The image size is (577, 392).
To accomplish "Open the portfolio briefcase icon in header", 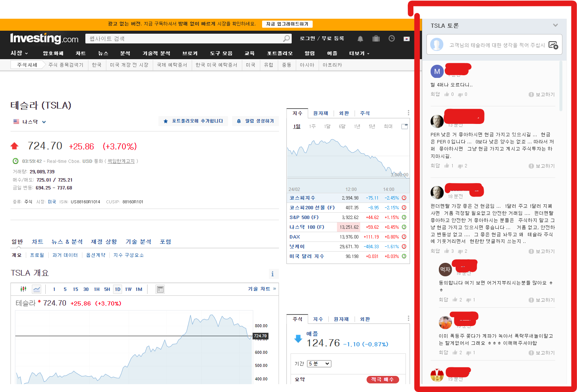I will [376, 39].
